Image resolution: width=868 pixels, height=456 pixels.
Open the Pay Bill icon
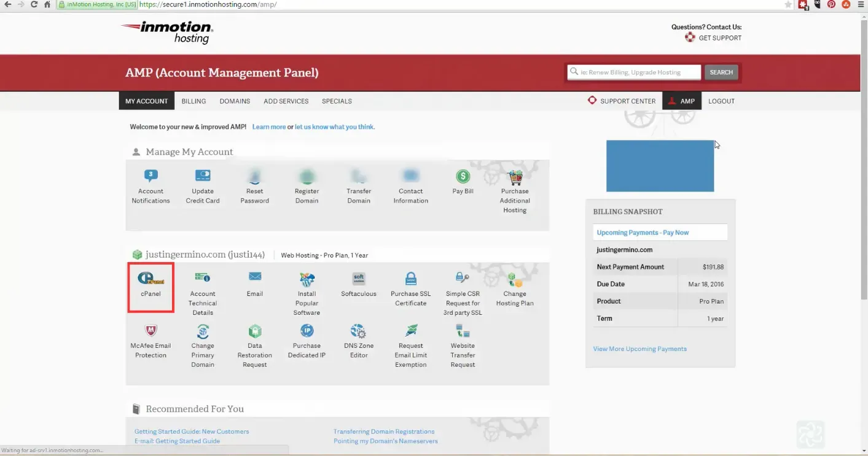463,176
